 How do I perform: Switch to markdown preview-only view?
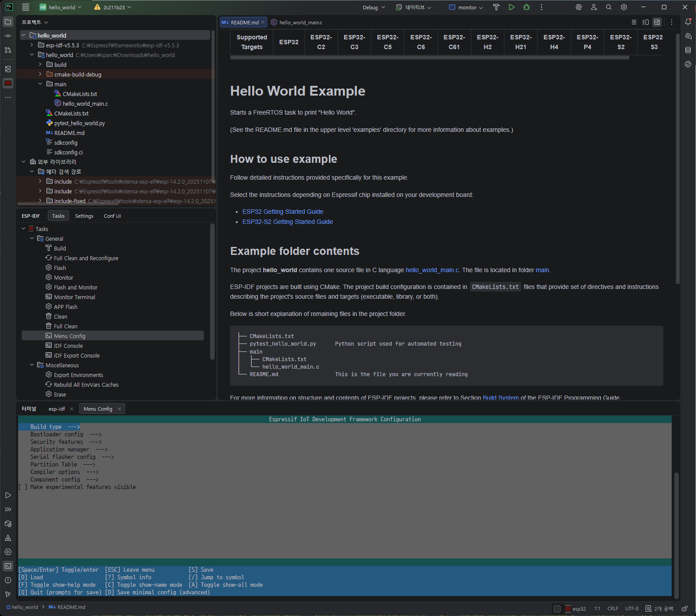(657, 22)
